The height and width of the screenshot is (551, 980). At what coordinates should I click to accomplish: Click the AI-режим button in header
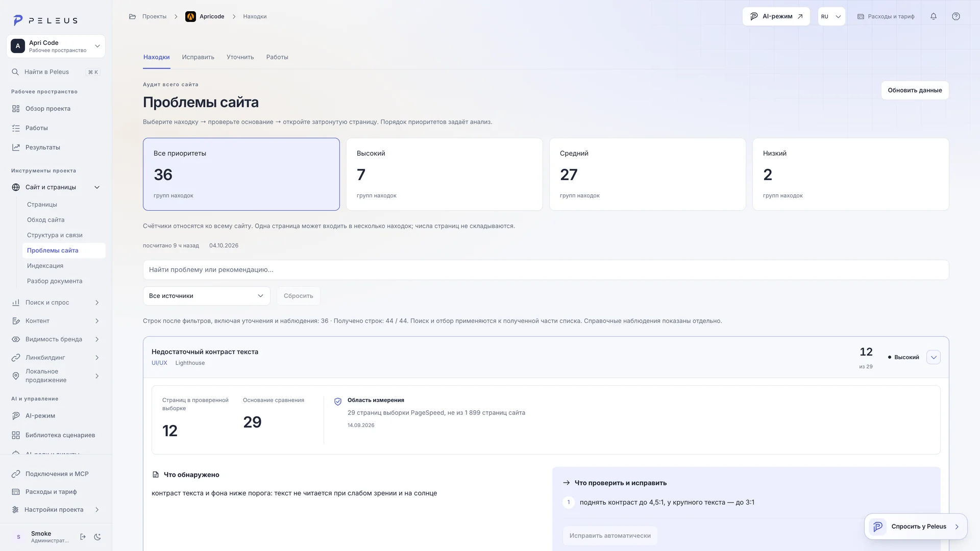[x=776, y=16]
